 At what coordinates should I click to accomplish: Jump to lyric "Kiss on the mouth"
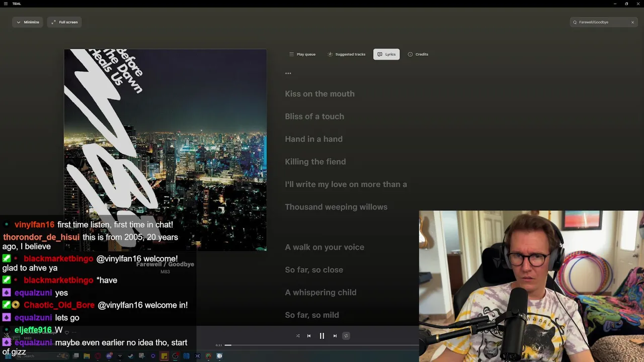[319, 94]
